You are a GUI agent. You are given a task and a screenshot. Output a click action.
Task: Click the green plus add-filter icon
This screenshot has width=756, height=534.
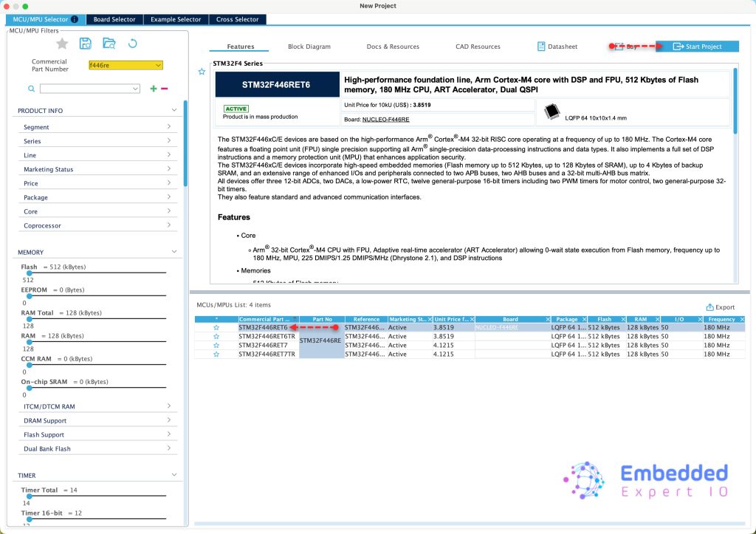tap(154, 89)
